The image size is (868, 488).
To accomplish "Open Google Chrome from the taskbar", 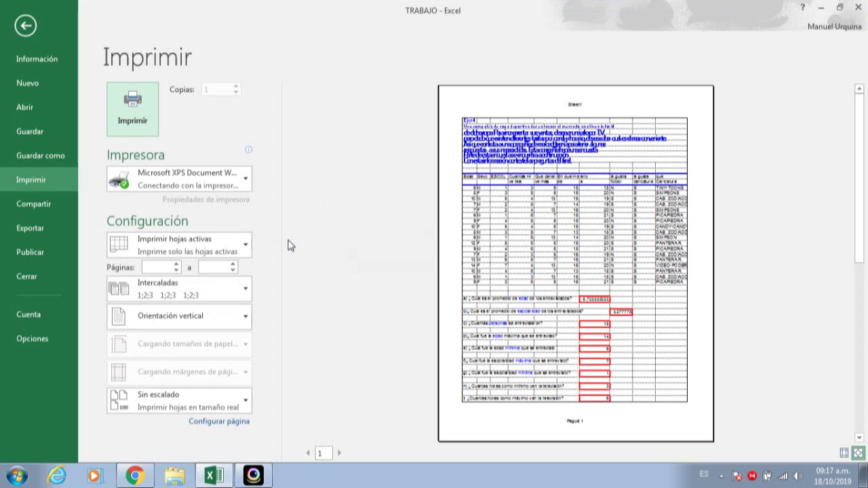I will 135,476.
